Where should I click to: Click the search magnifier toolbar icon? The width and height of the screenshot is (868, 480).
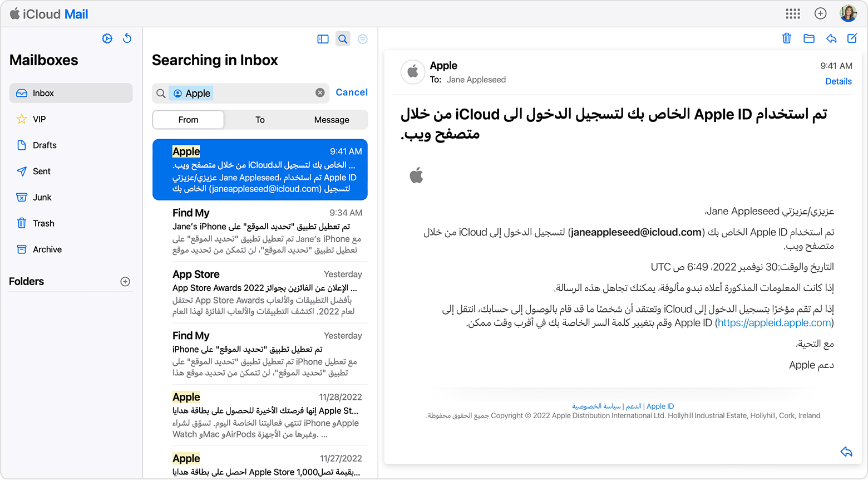point(343,39)
